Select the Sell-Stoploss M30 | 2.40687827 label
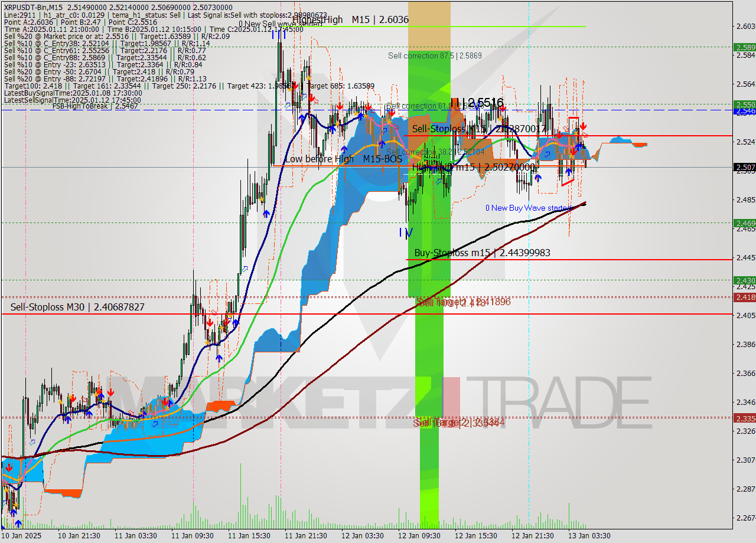 [77, 307]
